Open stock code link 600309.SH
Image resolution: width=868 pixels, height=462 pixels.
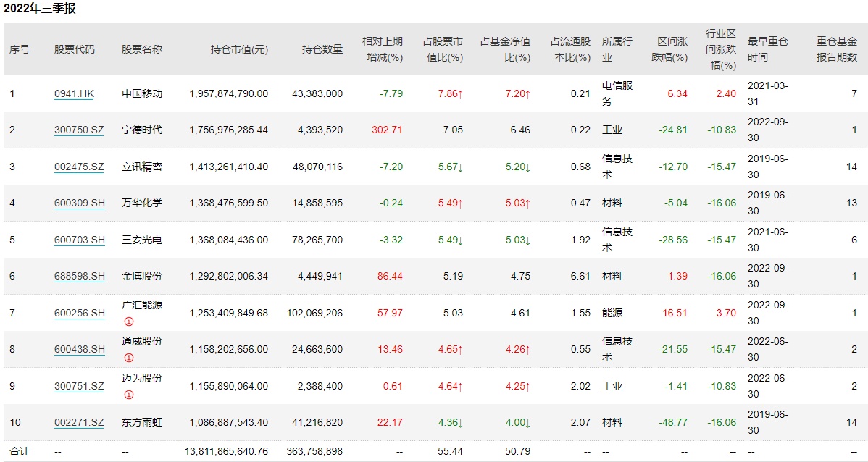80,203
